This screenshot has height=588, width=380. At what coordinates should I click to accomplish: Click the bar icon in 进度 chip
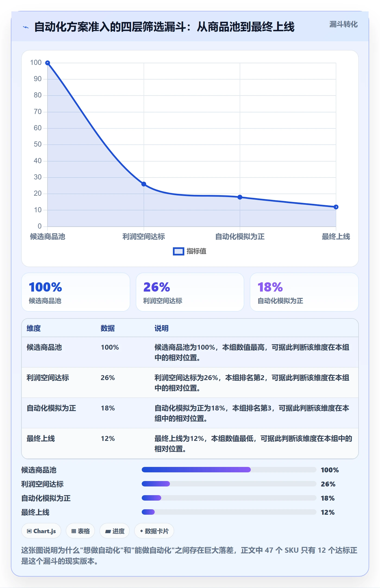pyautogui.click(x=108, y=532)
